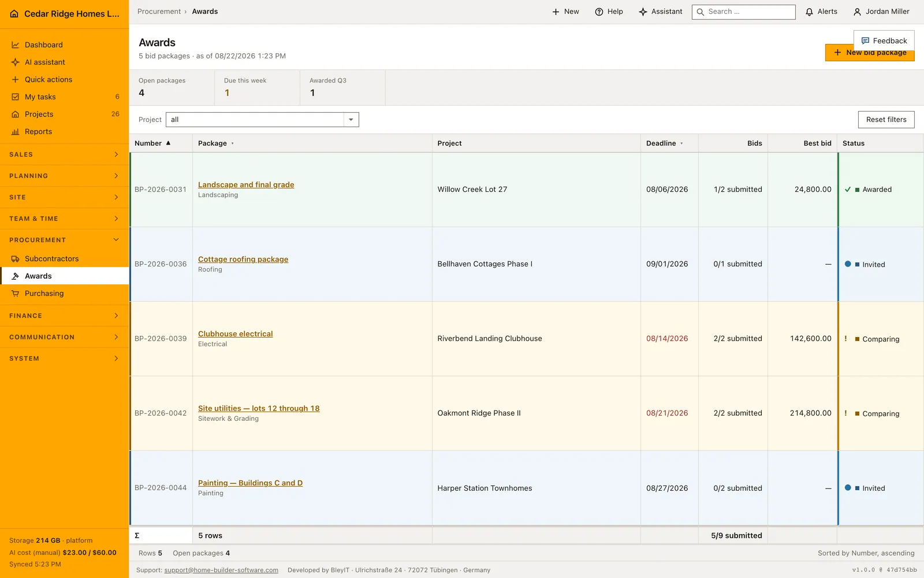The width and height of the screenshot is (924, 578).
Task: Click the Quick actions plus icon
Action: pyautogui.click(x=16, y=79)
